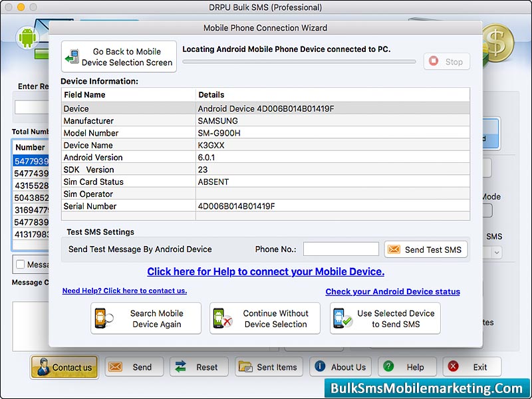Click the Send envelope icon at the bottom
Viewport: 532px width, 399px height.
coord(115,366)
